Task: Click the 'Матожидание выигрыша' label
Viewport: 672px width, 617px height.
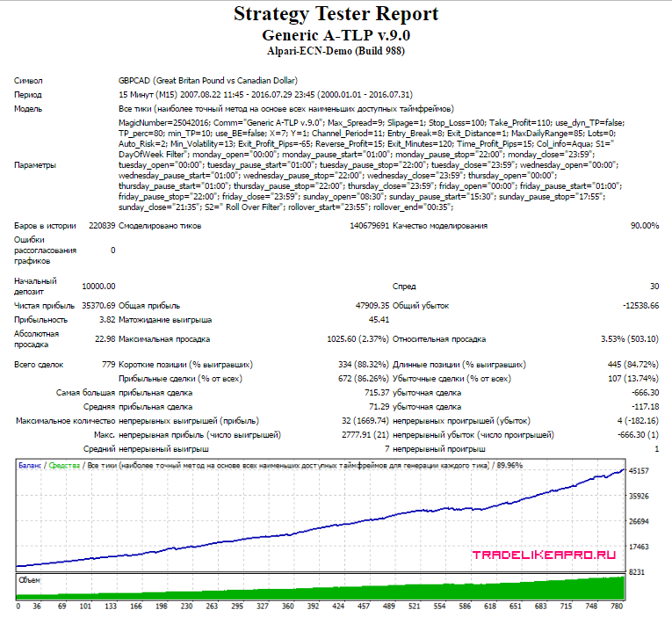Action: [x=165, y=320]
